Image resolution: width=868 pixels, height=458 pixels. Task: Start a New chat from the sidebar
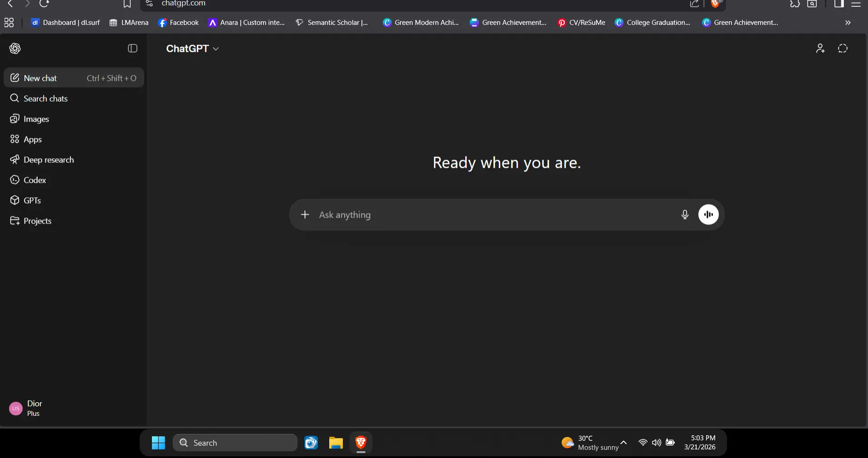[x=74, y=78]
